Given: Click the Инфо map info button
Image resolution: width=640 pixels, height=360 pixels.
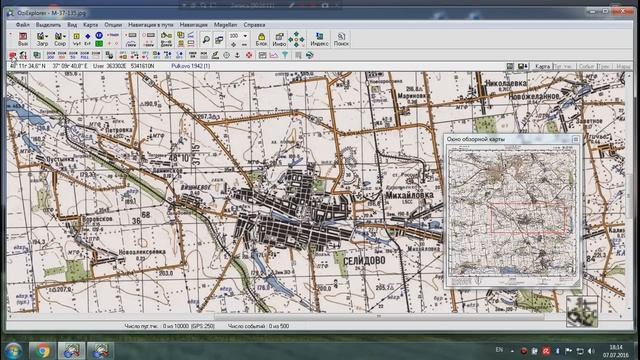Looking at the screenshot, I should pos(279,39).
